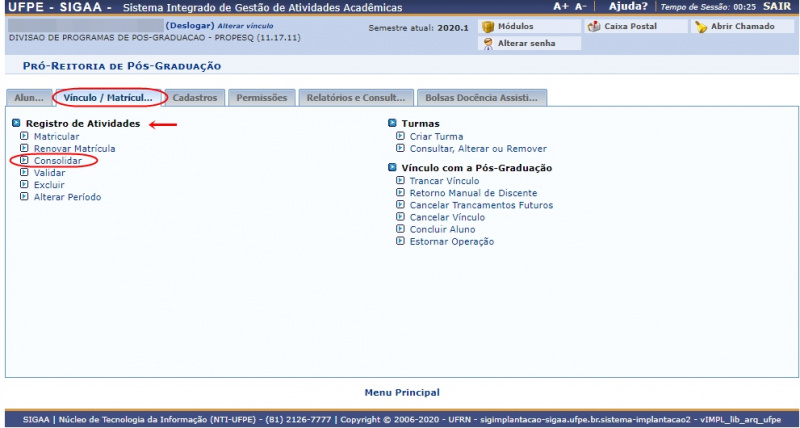
Task: Click Renovar Matrícula link
Action: (74, 148)
